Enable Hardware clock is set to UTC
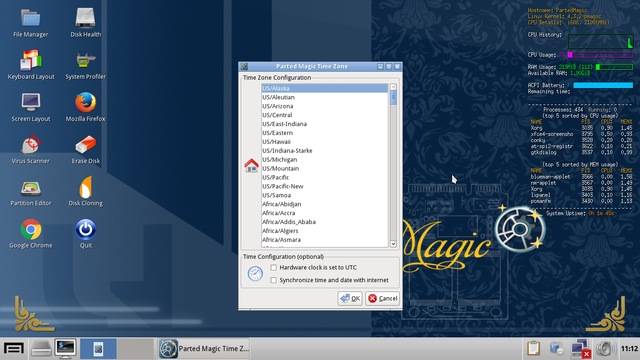The width and height of the screenshot is (640, 360). coord(273,267)
